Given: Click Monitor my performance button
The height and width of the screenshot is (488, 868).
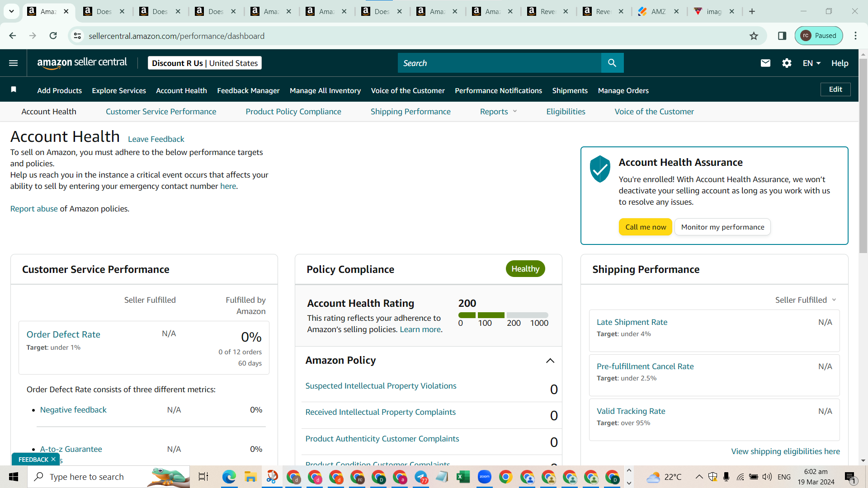Looking at the screenshot, I should click(722, 227).
